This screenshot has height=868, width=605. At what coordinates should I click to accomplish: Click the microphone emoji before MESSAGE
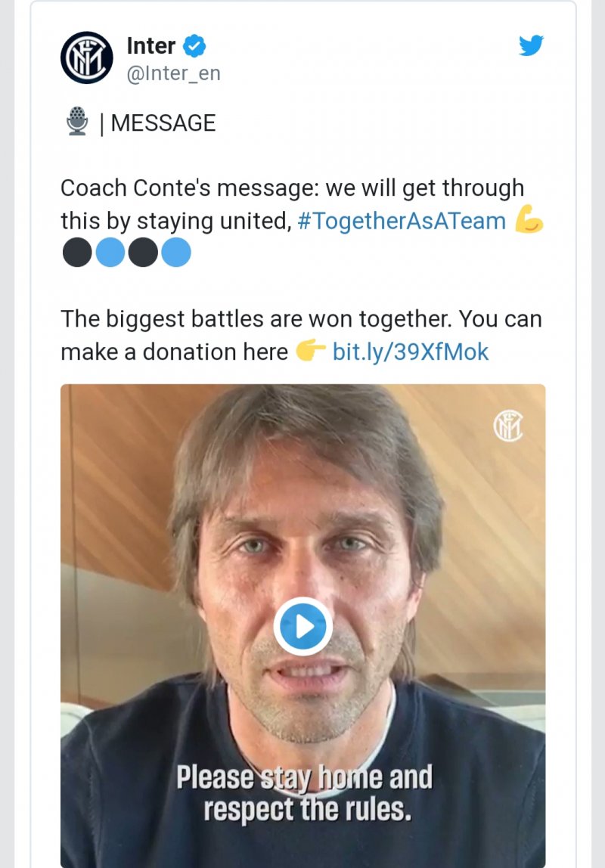[77, 122]
